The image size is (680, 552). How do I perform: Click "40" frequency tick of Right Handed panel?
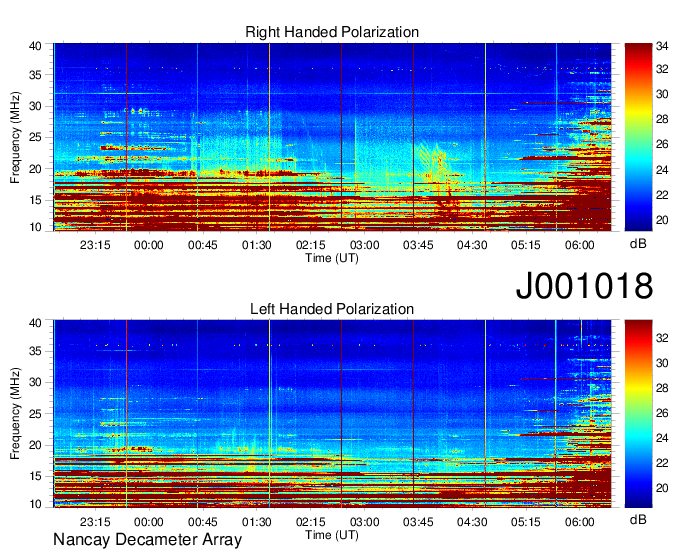[35, 46]
